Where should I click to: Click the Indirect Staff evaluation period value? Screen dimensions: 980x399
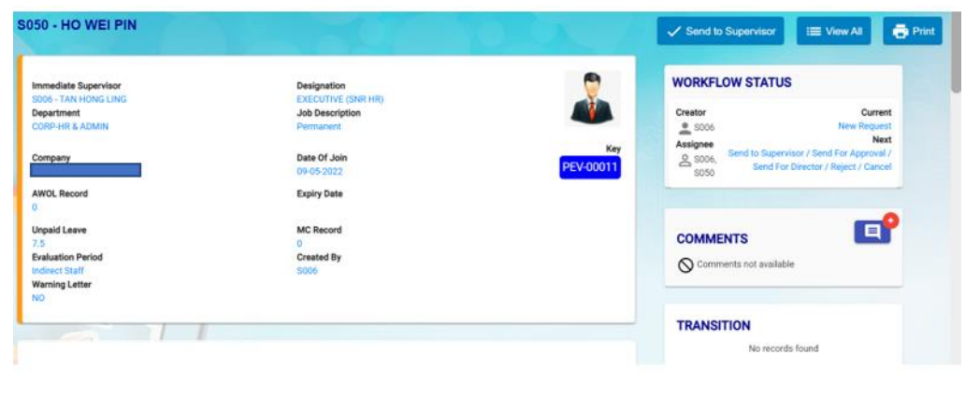pyautogui.click(x=57, y=270)
